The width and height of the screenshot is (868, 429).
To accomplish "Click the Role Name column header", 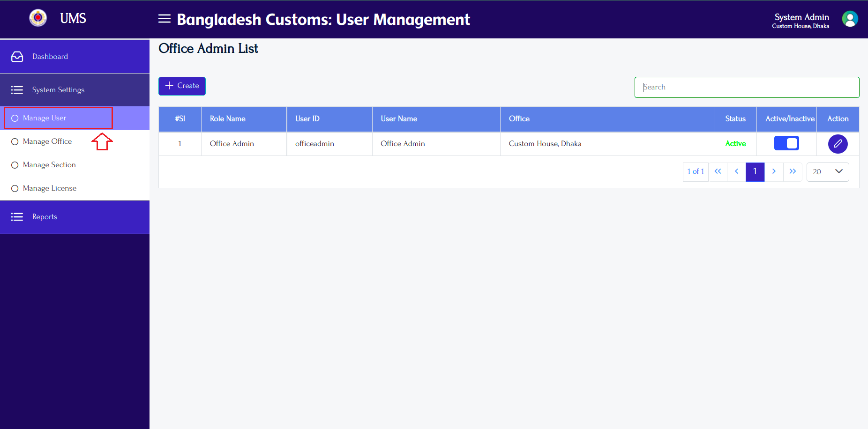I will point(244,119).
